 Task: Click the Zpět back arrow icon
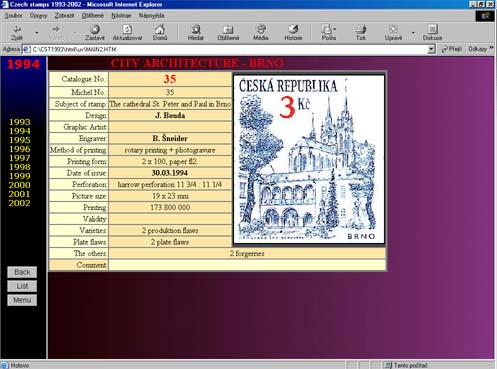tap(17, 29)
